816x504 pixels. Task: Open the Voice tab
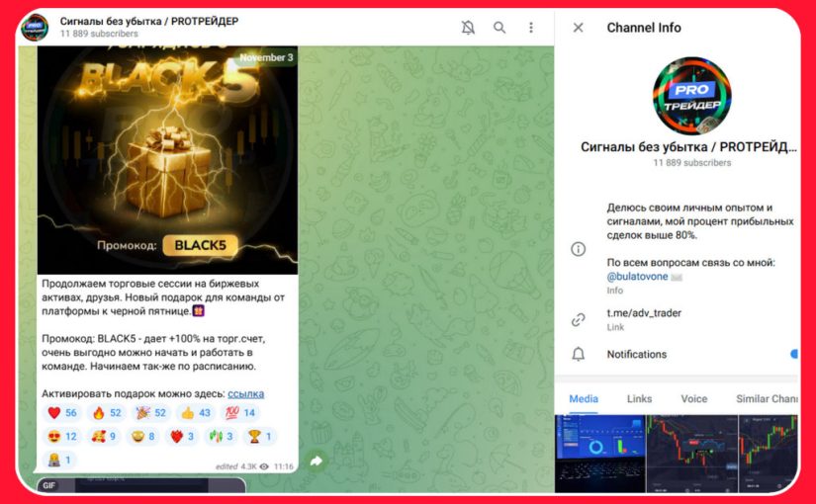coord(694,399)
